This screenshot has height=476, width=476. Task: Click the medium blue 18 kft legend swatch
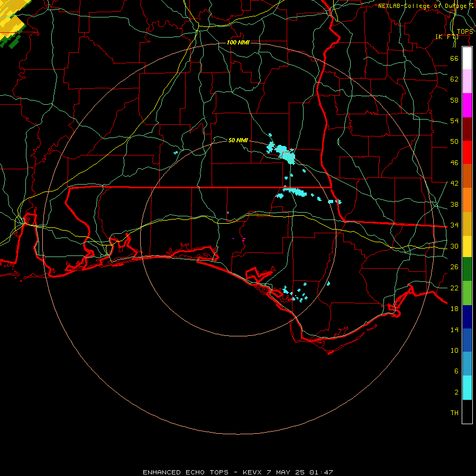click(467, 340)
